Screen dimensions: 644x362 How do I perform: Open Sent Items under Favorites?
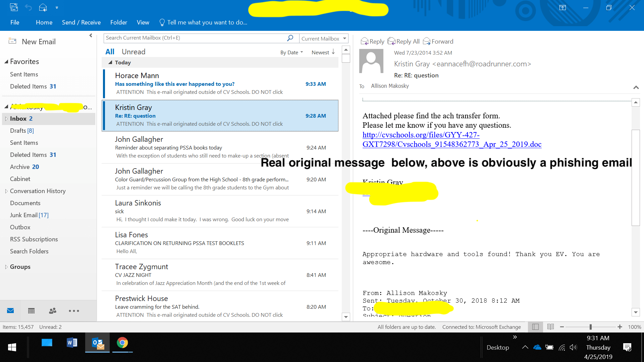point(24,74)
